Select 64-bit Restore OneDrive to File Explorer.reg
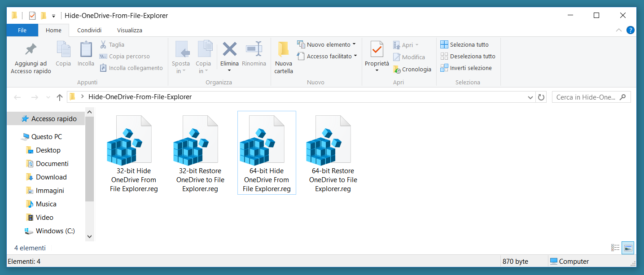This screenshot has height=275, width=644. pyautogui.click(x=333, y=153)
